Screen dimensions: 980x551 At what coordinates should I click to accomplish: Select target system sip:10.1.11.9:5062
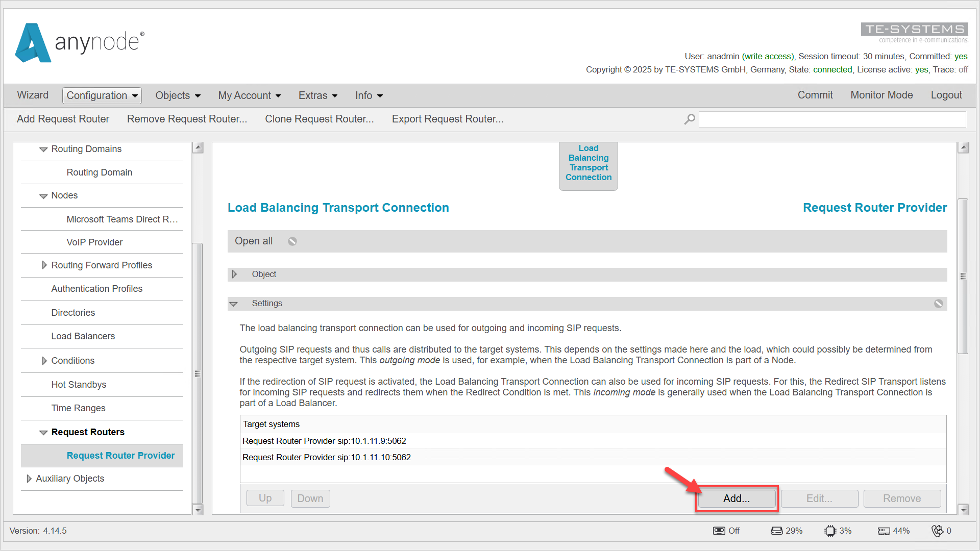(325, 441)
